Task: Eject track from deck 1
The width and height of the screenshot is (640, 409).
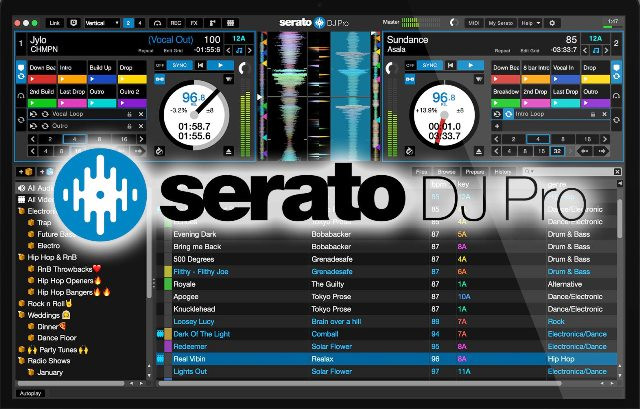Action: pos(229,152)
